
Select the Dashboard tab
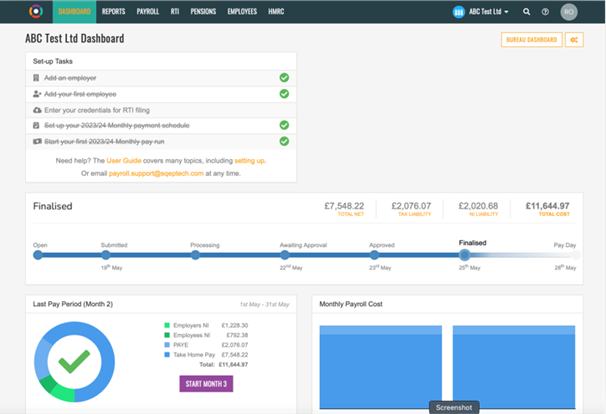coord(74,12)
